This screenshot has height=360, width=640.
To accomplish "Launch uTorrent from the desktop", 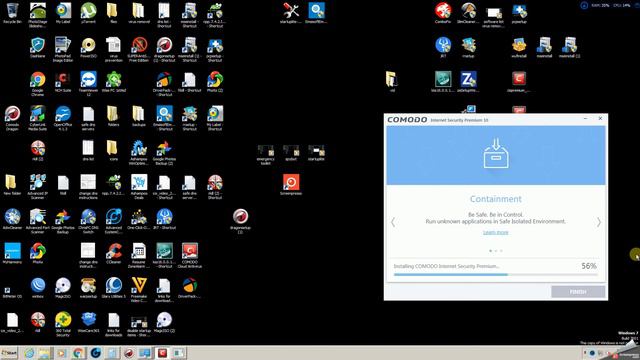I will point(88,13).
